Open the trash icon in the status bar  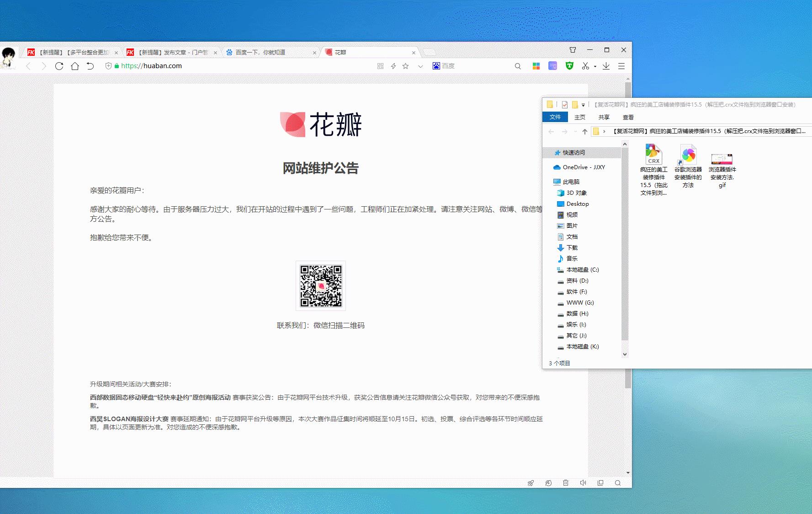pyautogui.click(x=566, y=483)
